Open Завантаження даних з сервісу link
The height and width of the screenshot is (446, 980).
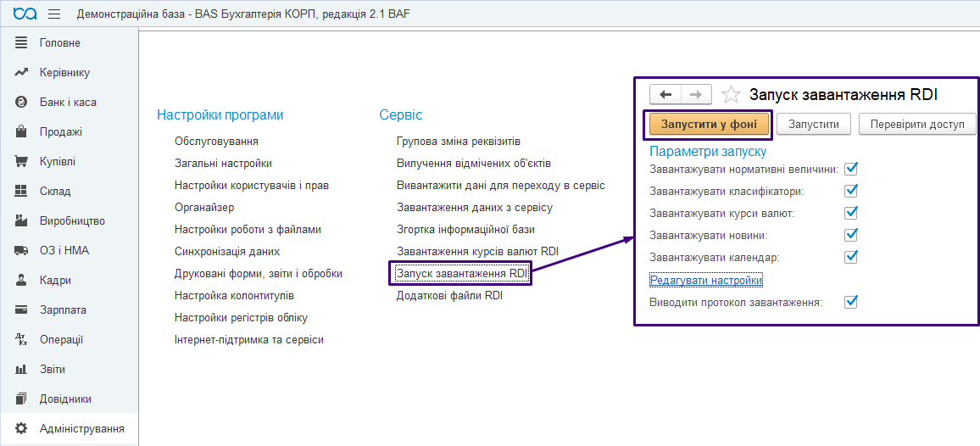pos(475,208)
